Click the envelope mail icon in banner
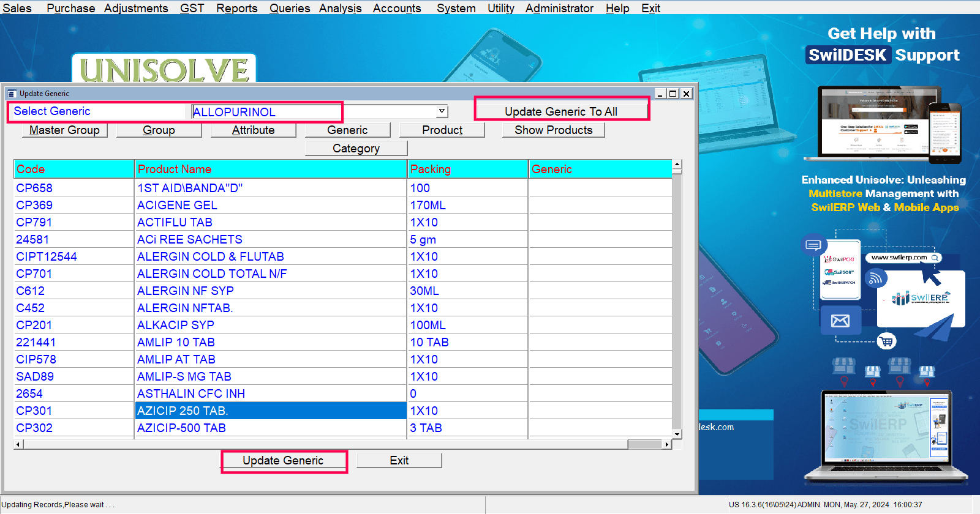The width and height of the screenshot is (980, 514). (840, 321)
